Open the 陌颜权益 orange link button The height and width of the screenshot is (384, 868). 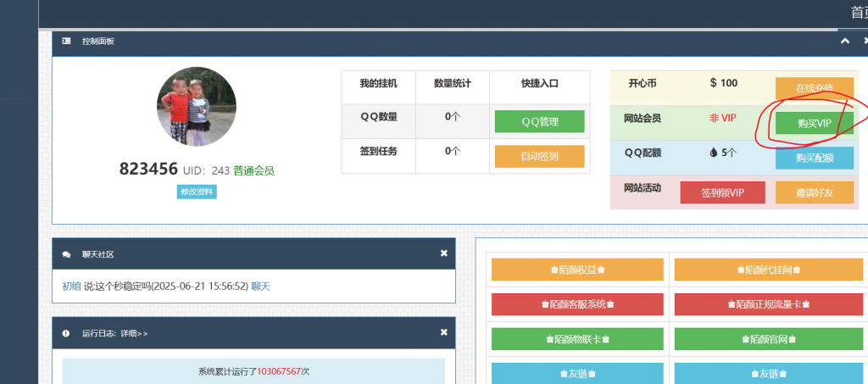pyautogui.click(x=577, y=270)
